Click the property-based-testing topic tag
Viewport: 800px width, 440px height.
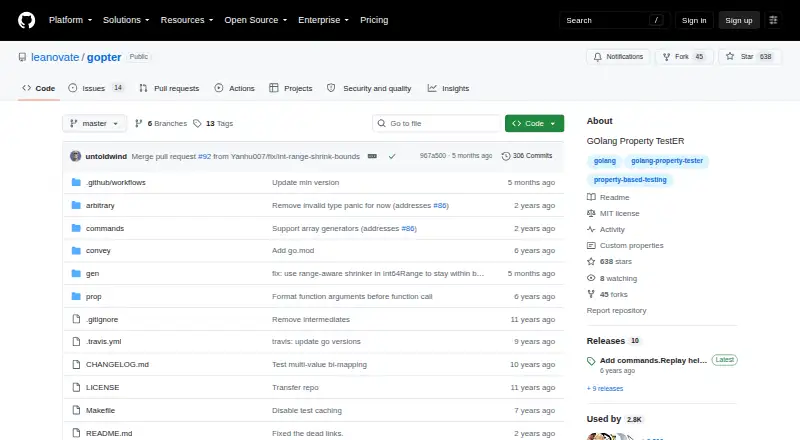(x=630, y=180)
